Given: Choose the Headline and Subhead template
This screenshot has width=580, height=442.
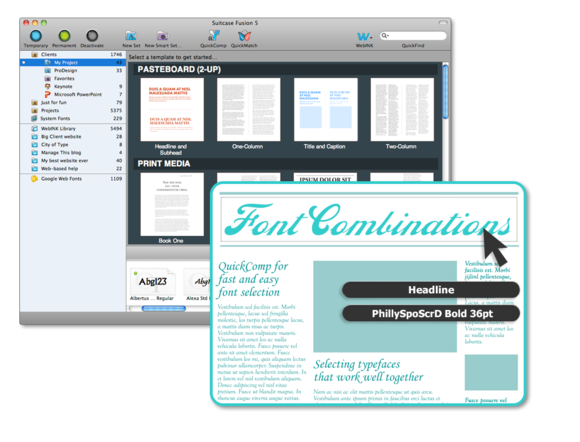Looking at the screenshot, I should (x=172, y=110).
